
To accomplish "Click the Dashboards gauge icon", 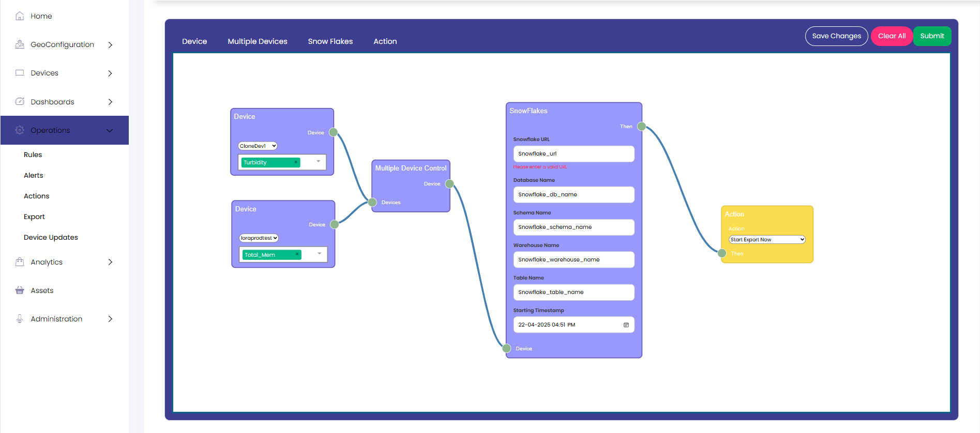I will [x=20, y=101].
